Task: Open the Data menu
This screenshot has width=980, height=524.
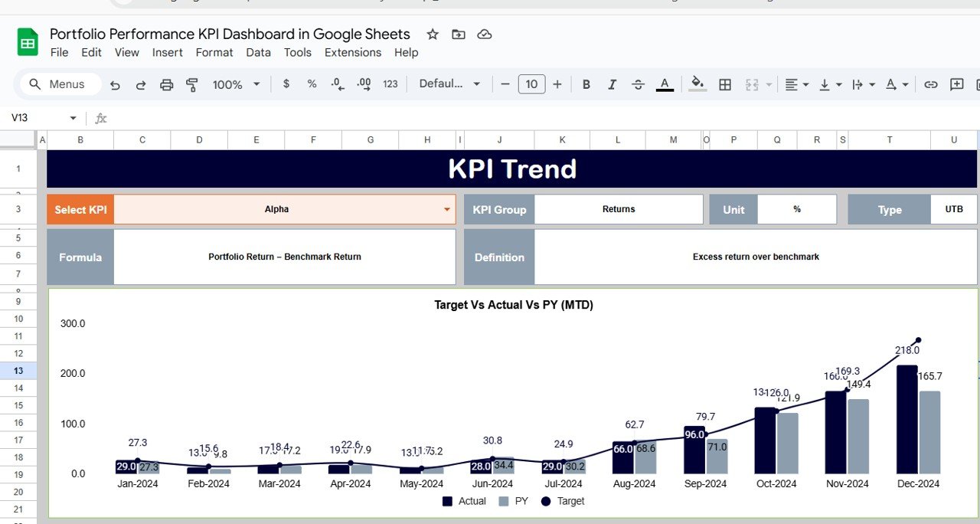Action: coord(258,52)
